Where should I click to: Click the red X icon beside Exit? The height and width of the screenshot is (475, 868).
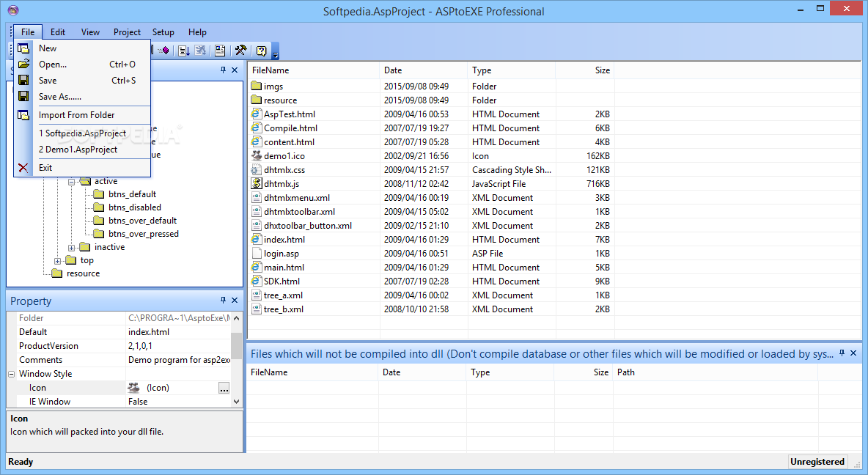(23, 168)
